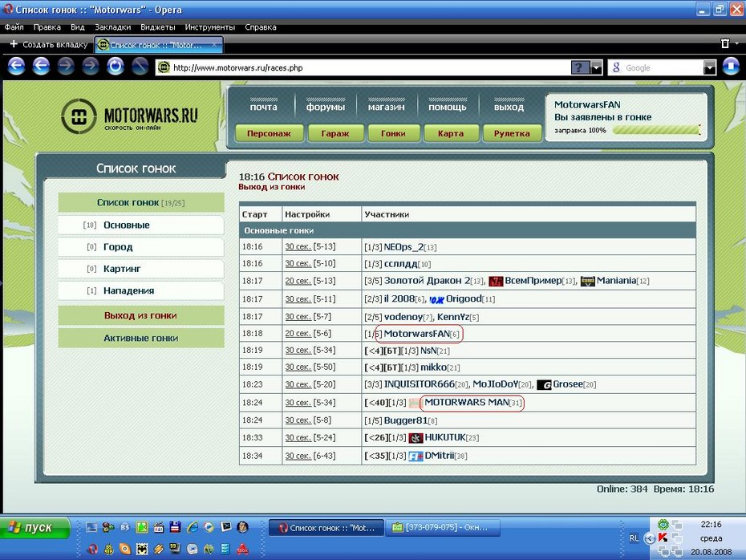This screenshot has height=560, width=746.
Task: Click Создать вкладку to add a tab
Action: tap(49, 44)
